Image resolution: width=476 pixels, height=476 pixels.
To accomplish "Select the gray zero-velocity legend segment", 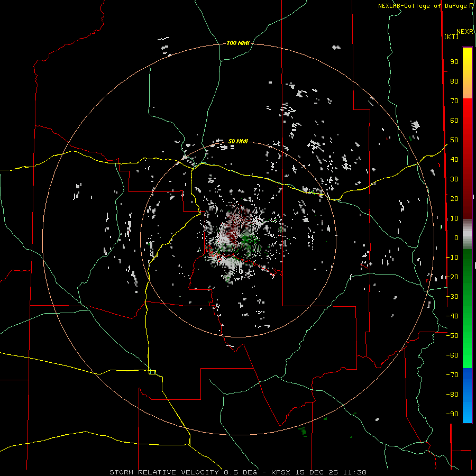I will (467, 234).
